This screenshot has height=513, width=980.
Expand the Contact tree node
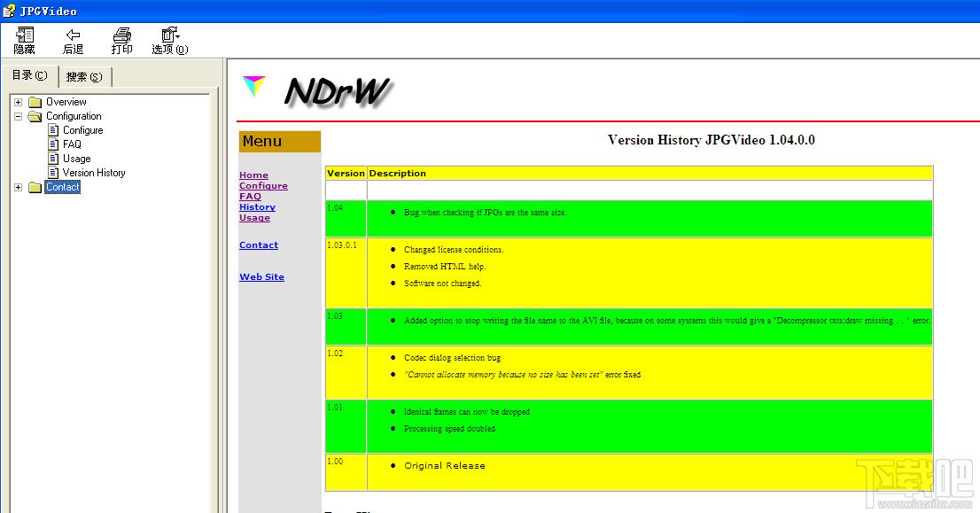tap(18, 187)
